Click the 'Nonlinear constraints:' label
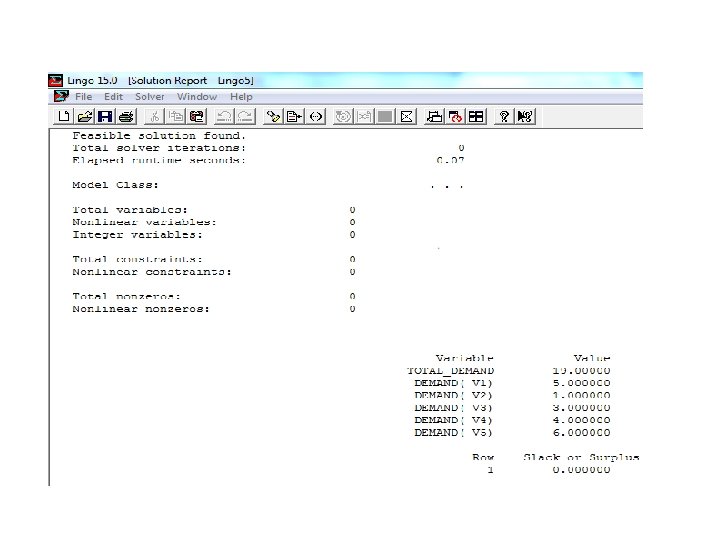This screenshot has width=720, height=540. [x=152, y=272]
